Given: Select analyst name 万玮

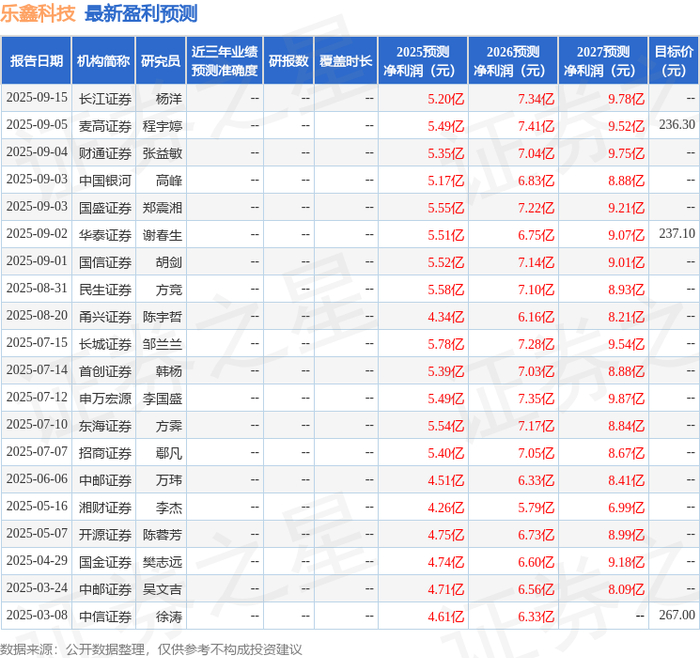Looking at the screenshot, I should (169, 480).
